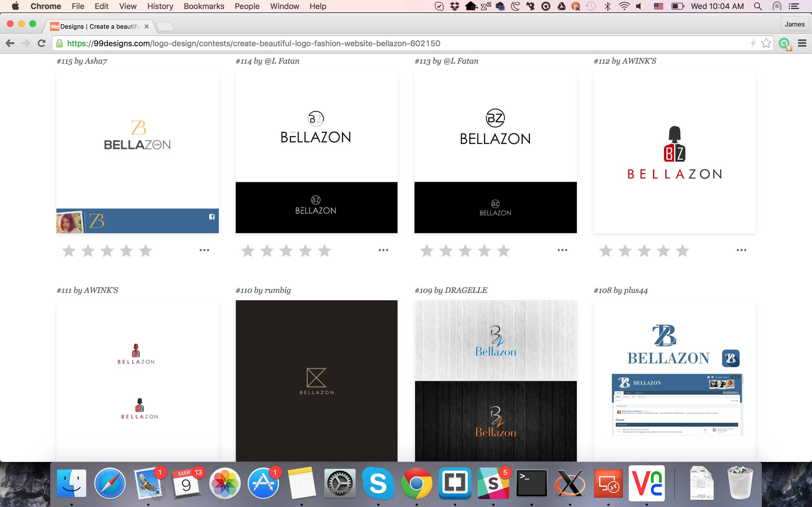Screen dimensions: 812x507
Task: Open Skype from the dock
Action: coord(378,484)
